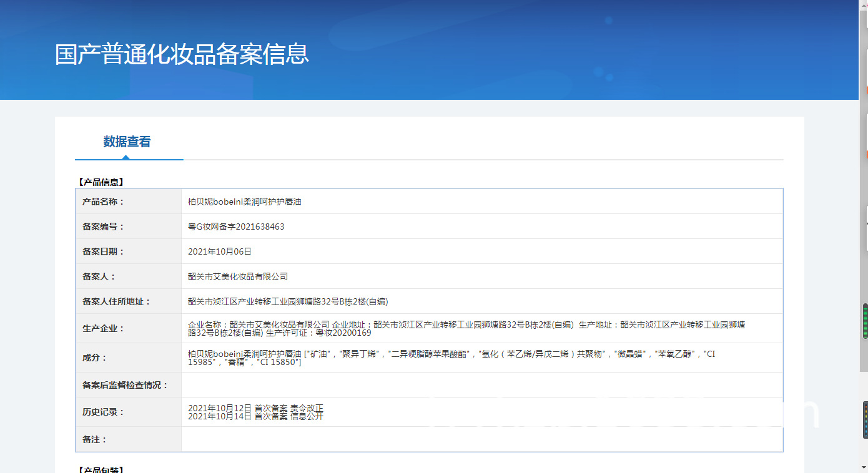Click the 成分 ingredients list text

click(x=451, y=358)
